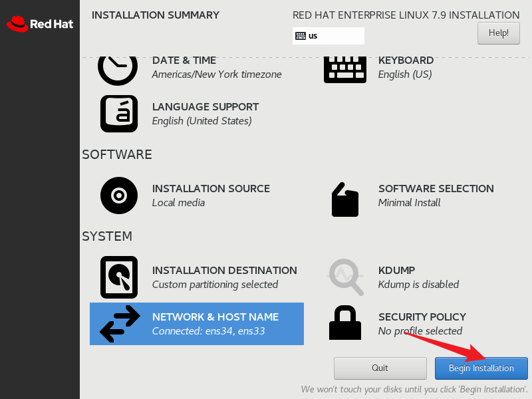Click 'English (US)' keyboard status
Viewport: 532px width, 399px height.
coord(405,74)
